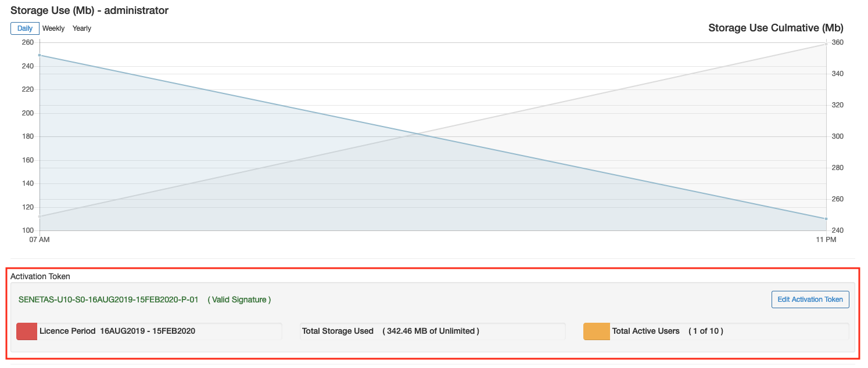This screenshot has height=368, width=868.
Task: Click the Activation Token section label
Action: (x=40, y=276)
